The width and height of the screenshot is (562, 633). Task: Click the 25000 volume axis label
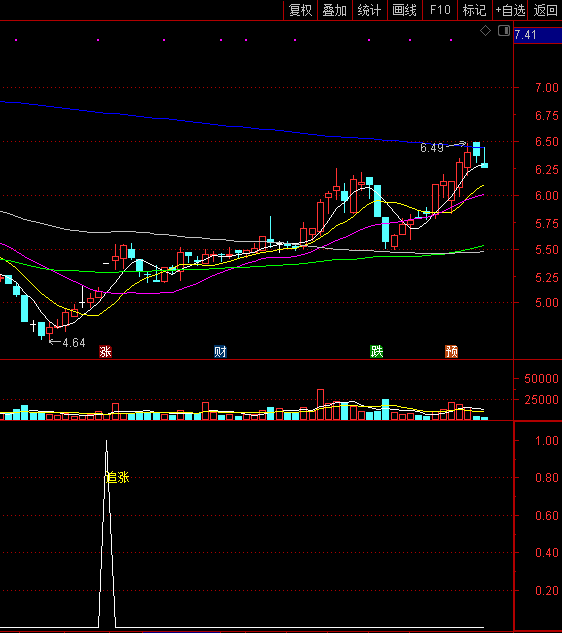tap(541, 400)
